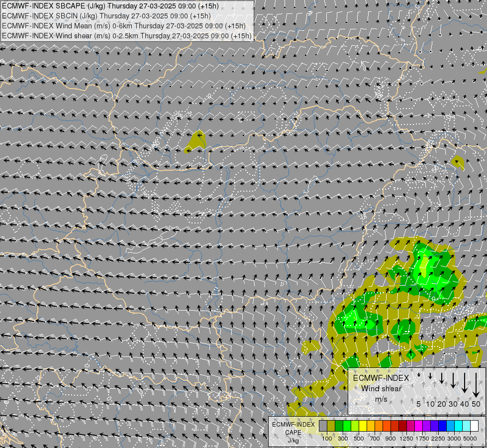This screenshot has width=487, height=448.
Task: Click the number 40 under the wind shear arrows
Action: coord(465,404)
